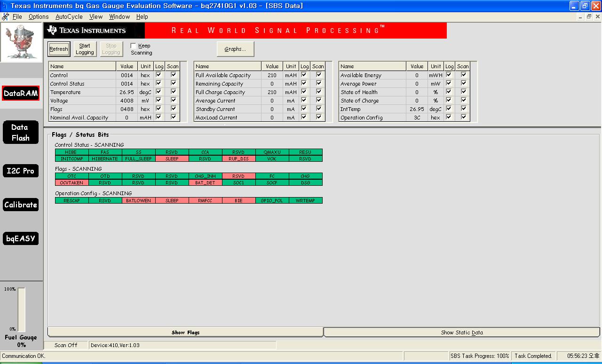Select the Flags value 0488
This screenshot has width=602, height=364.
tap(127, 109)
